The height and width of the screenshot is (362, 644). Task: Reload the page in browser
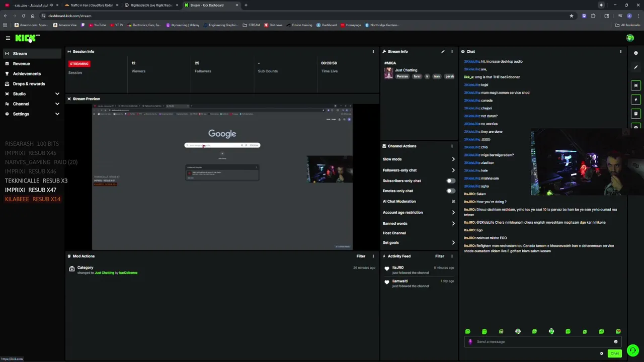tap(23, 16)
